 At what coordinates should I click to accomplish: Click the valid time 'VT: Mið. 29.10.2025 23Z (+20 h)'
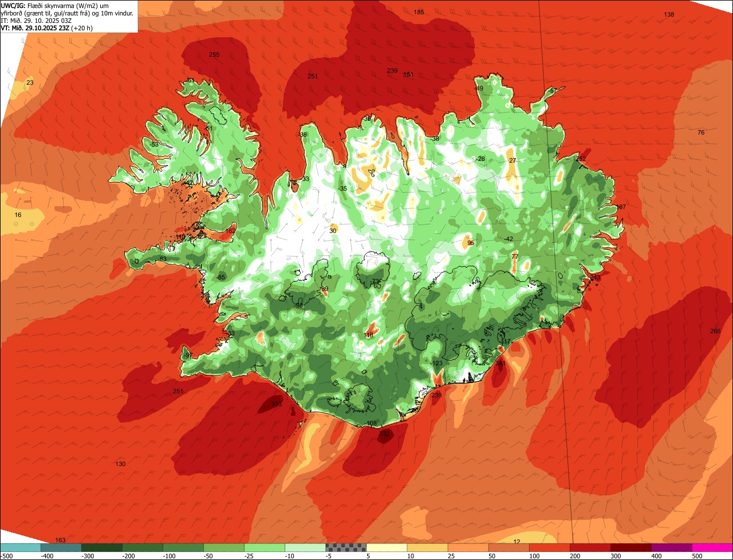(47, 27)
